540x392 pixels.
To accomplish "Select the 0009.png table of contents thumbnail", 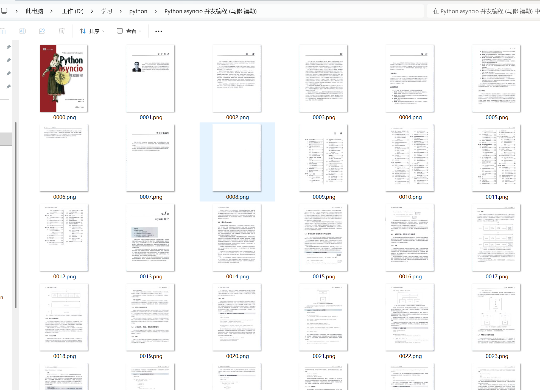I will click(x=323, y=158).
